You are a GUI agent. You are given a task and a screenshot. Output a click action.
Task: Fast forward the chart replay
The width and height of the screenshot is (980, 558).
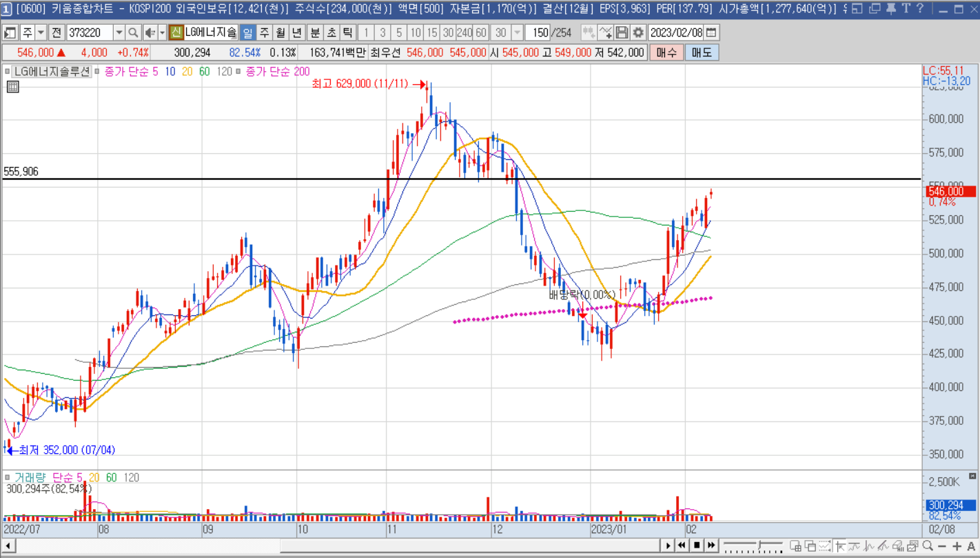[x=711, y=546]
